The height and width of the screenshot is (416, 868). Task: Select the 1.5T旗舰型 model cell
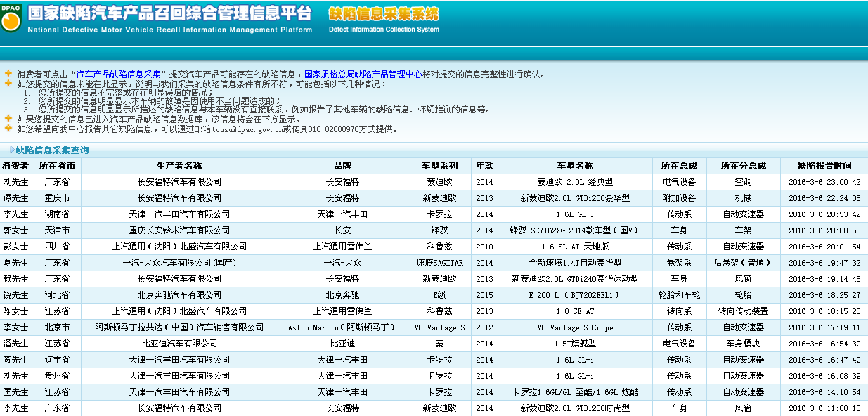click(x=576, y=344)
